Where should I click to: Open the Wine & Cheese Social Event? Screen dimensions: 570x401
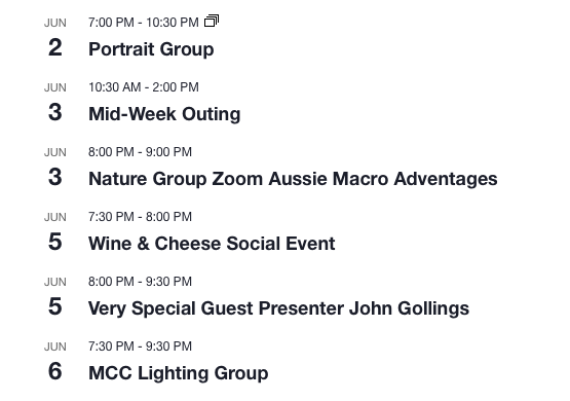click(x=212, y=243)
